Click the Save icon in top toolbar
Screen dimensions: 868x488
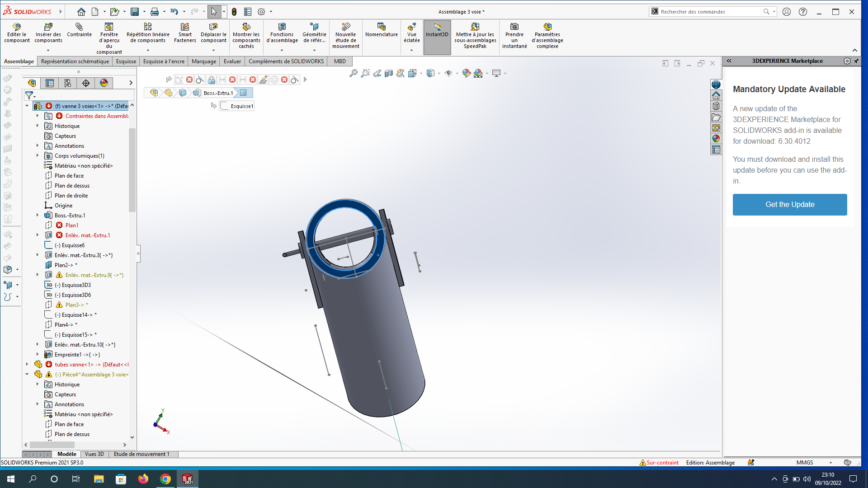click(x=135, y=12)
